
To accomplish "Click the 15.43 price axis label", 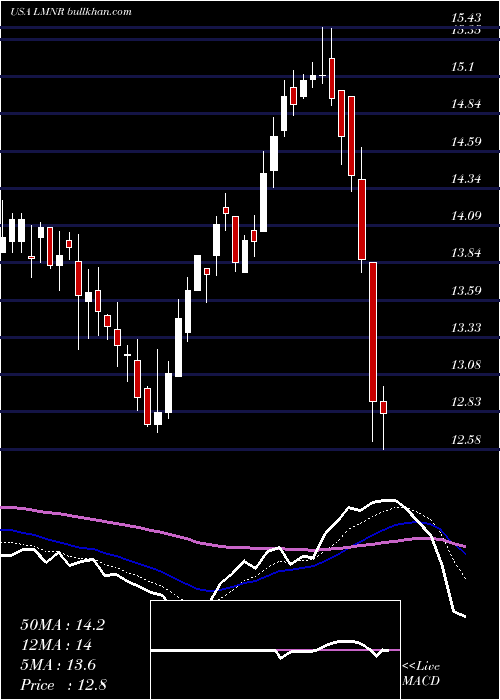I will [466, 19].
